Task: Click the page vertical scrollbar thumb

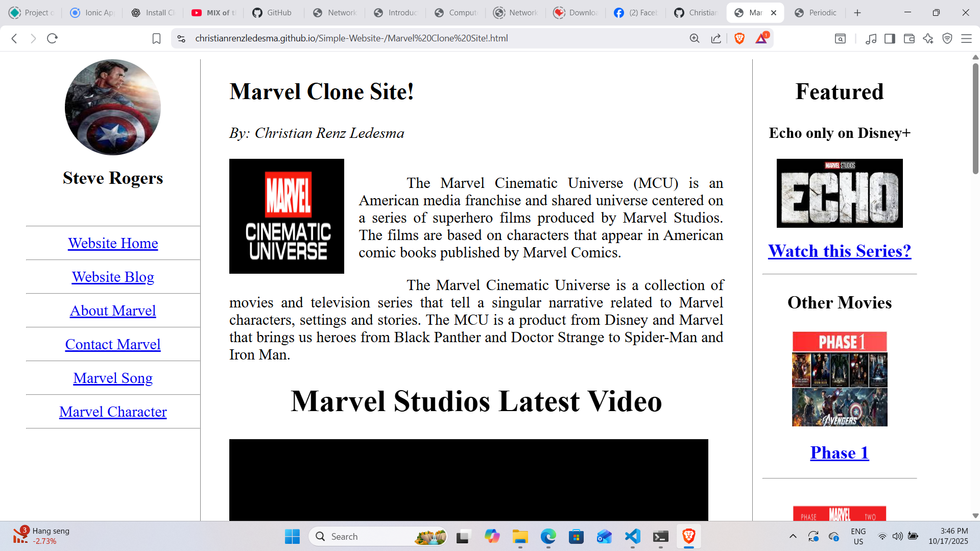Action: [975, 117]
